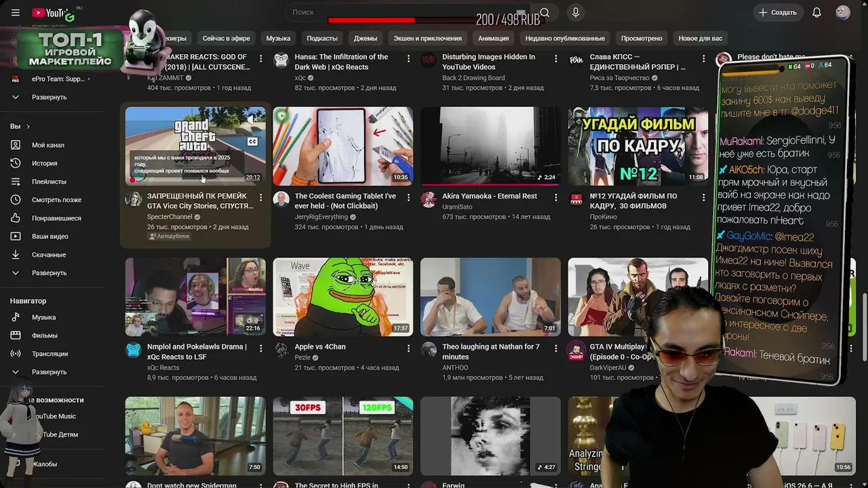The width and height of the screenshot is (868, 488).
Task: Click the xQc Reacts avatar beside Nmplol video
Action: [134, 350]
